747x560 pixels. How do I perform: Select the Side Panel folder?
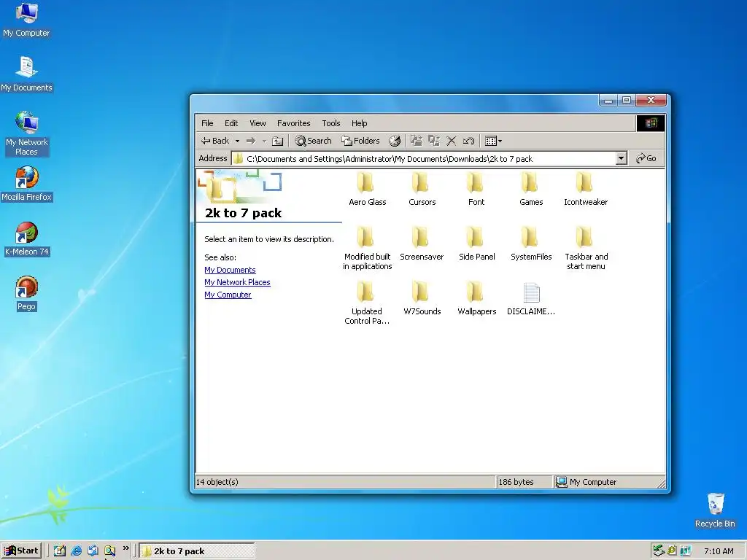click(476, 244)
